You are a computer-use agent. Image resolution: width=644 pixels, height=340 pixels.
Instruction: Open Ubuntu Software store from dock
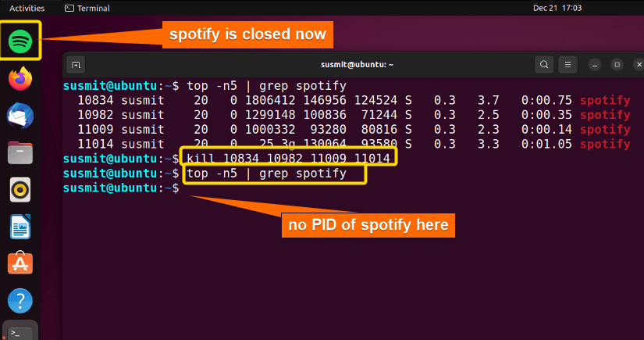20,263
